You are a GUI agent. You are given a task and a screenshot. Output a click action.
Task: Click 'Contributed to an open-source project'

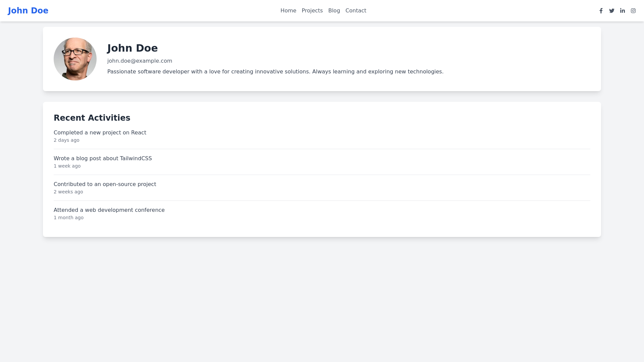105,184
